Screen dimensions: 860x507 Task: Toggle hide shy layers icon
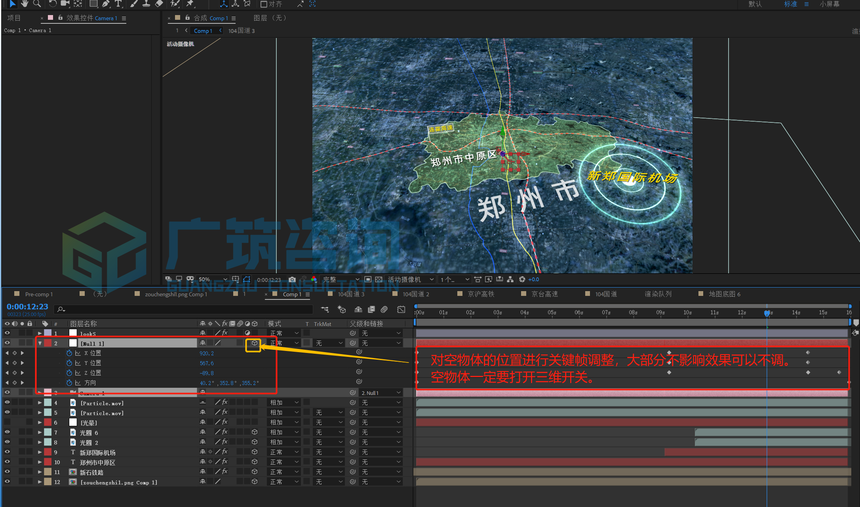(x=358, y=309)
